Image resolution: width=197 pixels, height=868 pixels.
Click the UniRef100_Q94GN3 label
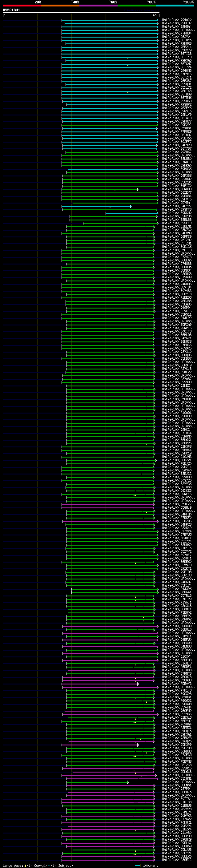click(176, 71)
